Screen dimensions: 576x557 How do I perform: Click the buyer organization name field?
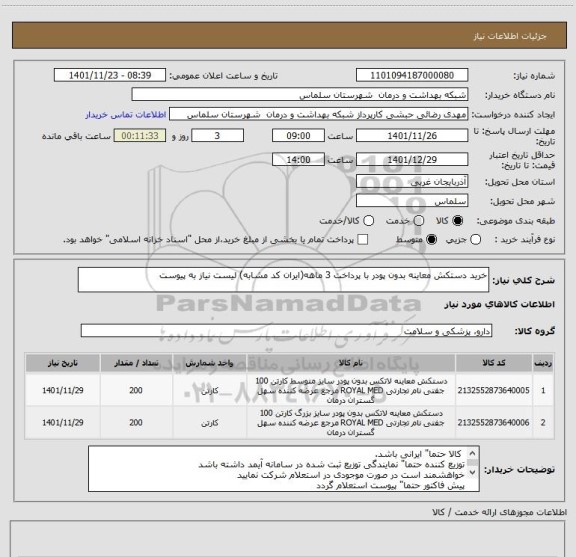click(x=300, y=95)
